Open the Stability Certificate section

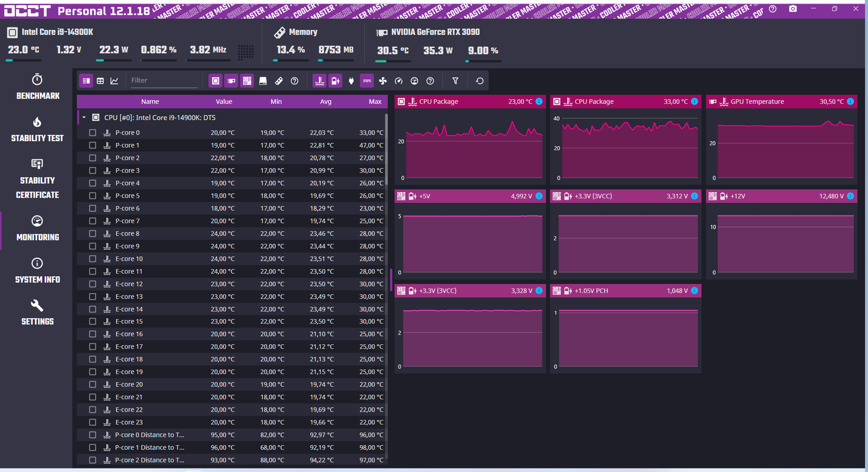tap(38, 179)
